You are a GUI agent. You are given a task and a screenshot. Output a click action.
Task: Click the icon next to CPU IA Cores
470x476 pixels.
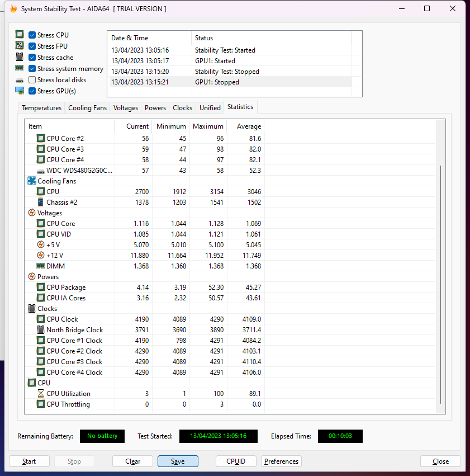click(41, 298)
